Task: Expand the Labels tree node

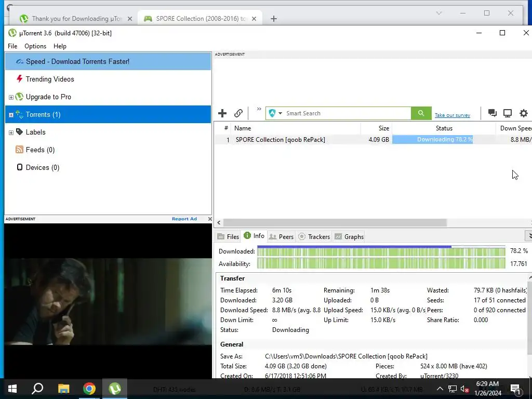Action: pyautogui.click(x=11, y=132)
